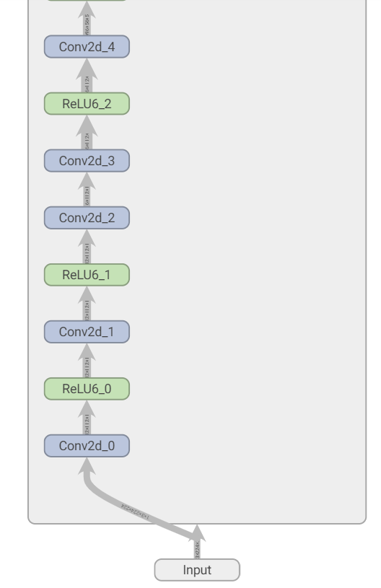Click the arrow from ReLU6_1 to Conv2d_2
381x588 pixels.
coord(87,246)
